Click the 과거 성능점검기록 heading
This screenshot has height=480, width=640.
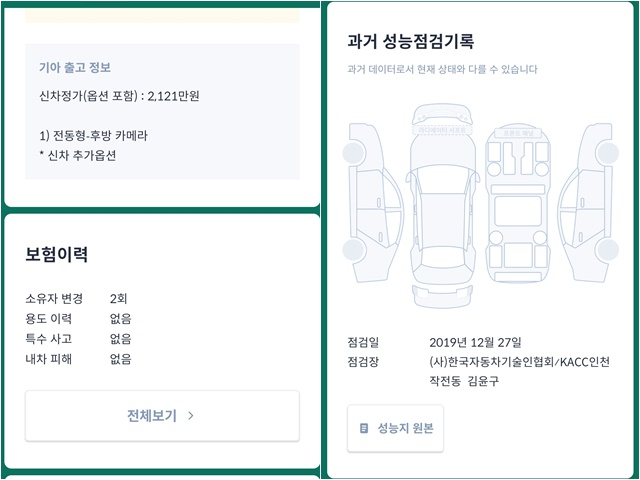click(x=410, y=42)
